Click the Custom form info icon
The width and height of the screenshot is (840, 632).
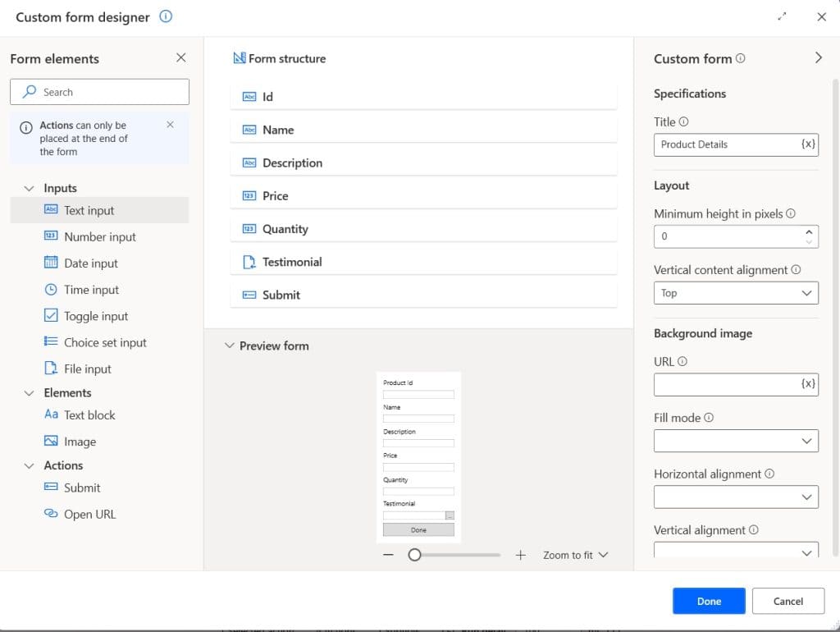(x=741, y=58)
